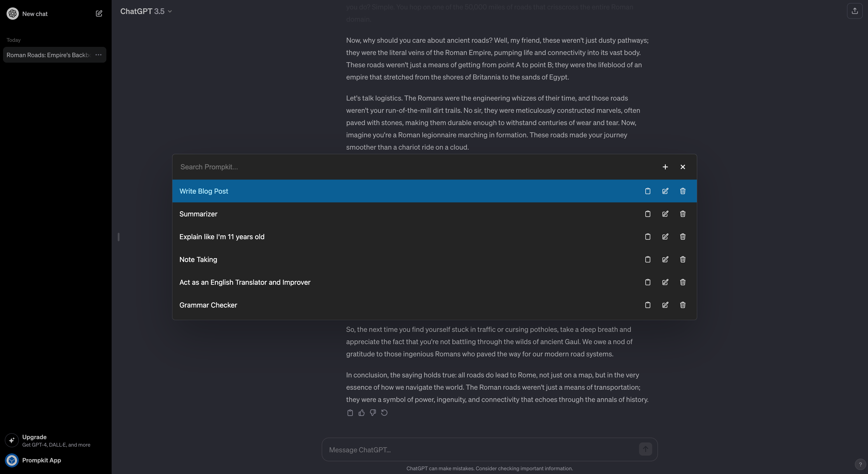Collapse the sidebar using the handle
The image size is (868, 474).
119,237
